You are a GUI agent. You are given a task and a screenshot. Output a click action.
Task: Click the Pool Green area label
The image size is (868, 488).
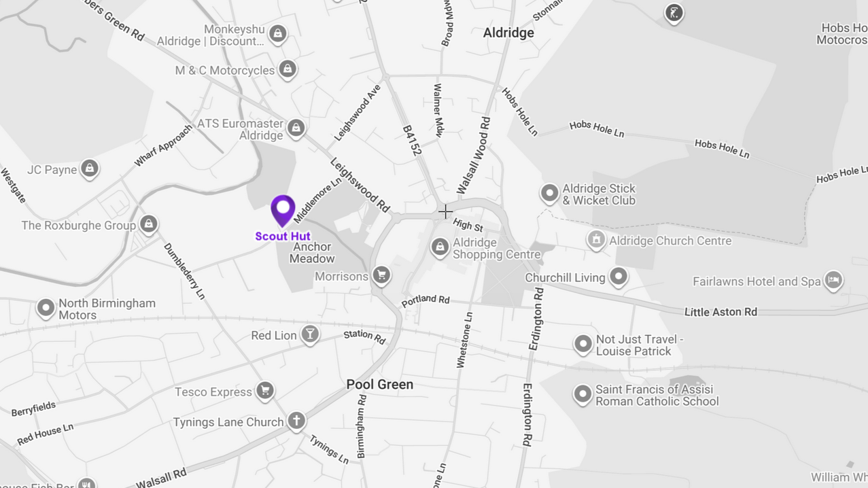pos(380,385)
